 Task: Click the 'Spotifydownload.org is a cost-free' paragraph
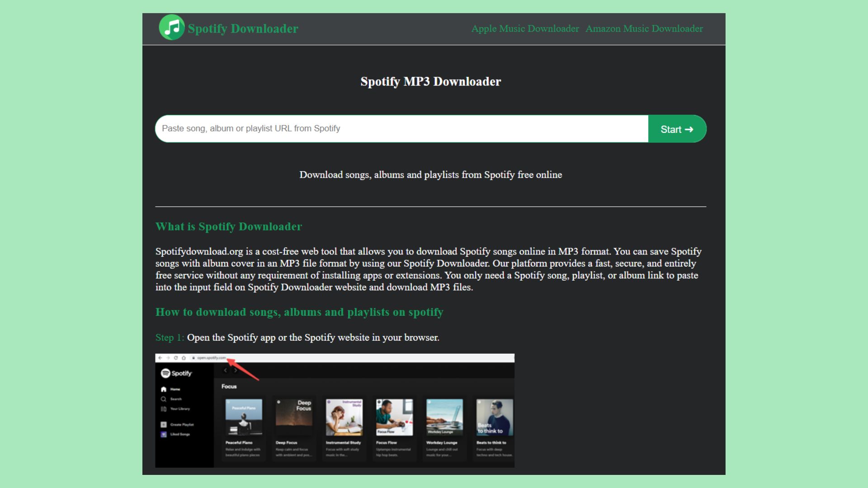pos(429,269)
